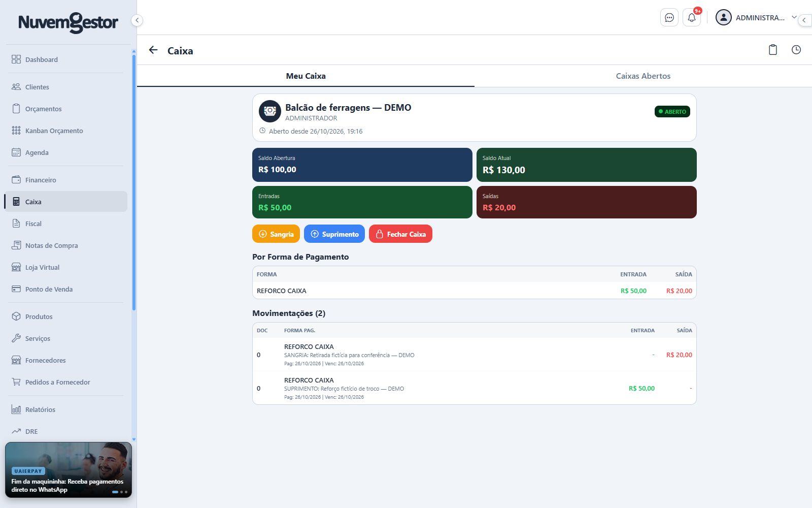The height and width of the screenshot is (508, 812).
Task: Open DRE report
Action: (66, 431)
